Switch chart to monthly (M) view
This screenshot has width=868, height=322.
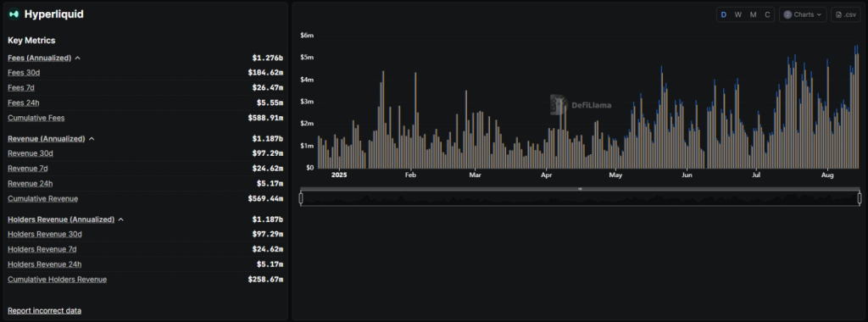click(753, 14)
